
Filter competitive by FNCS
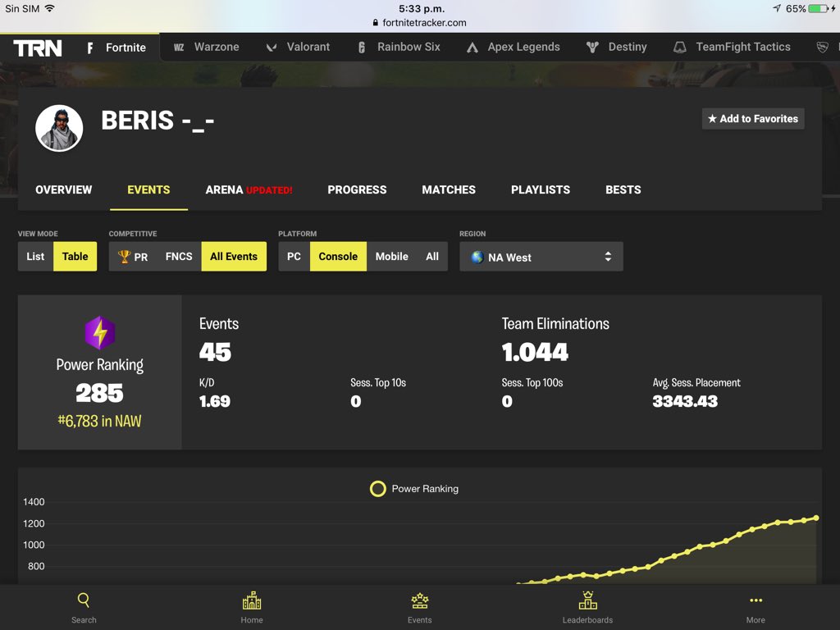(179, 257)
